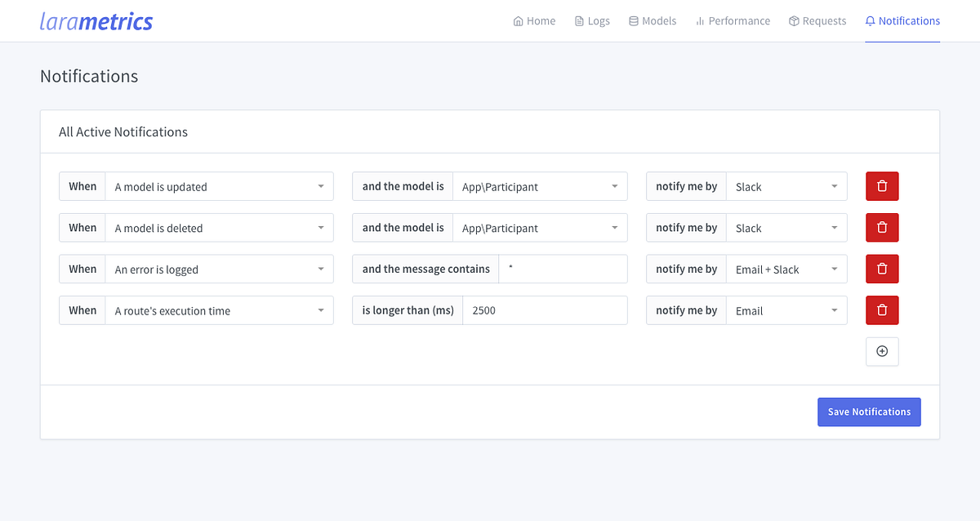Add a new notification rule
This screenshot has height=521, width=980.
click(x=882, y=351)
